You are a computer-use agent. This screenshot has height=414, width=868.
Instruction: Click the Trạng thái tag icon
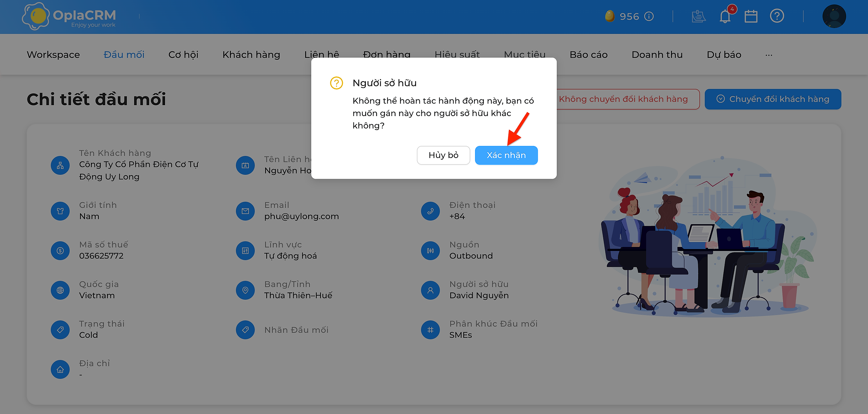pos(60,330)
